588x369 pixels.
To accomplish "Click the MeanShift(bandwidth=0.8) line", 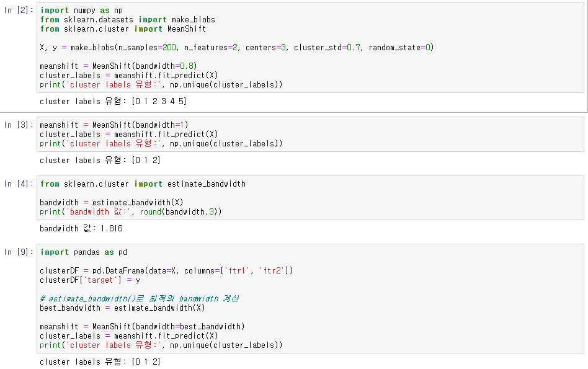I will [118, 66].
